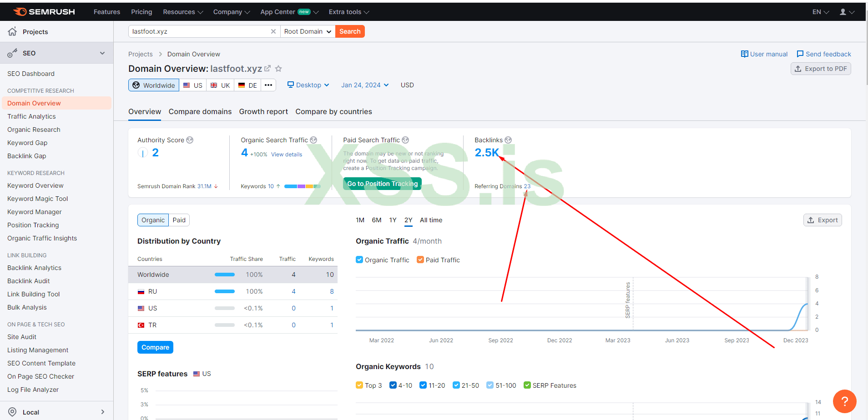Toggle the 21-50 keywords checkbox
The width and height of the screenshot is (868, 420).
point(456,385)
